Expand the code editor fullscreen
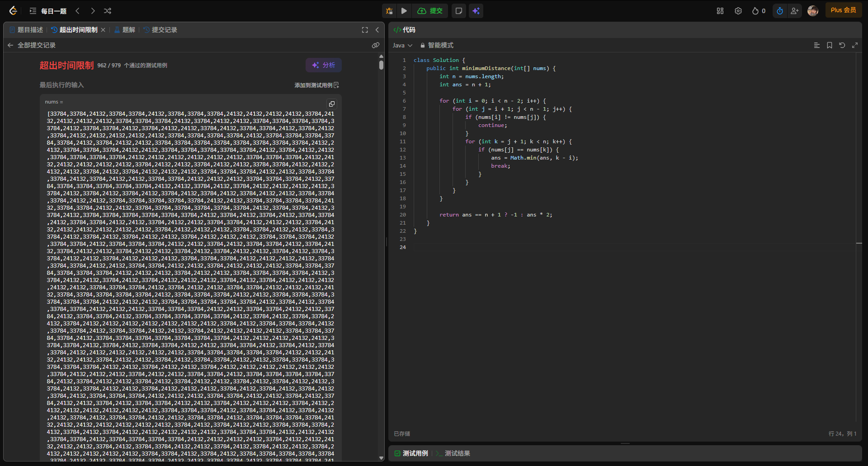868x466 pixels. tap(855, 45)
